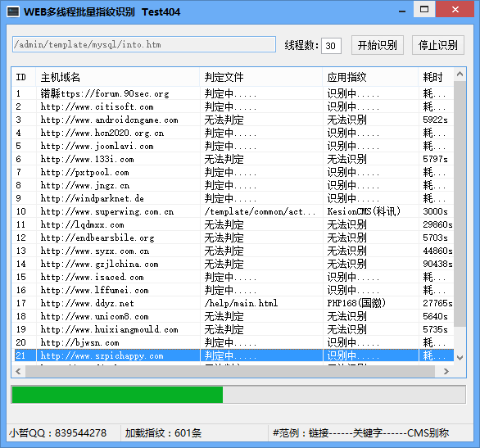
Task: Click the horizontal scrollbar track
Action: (229, 371)
